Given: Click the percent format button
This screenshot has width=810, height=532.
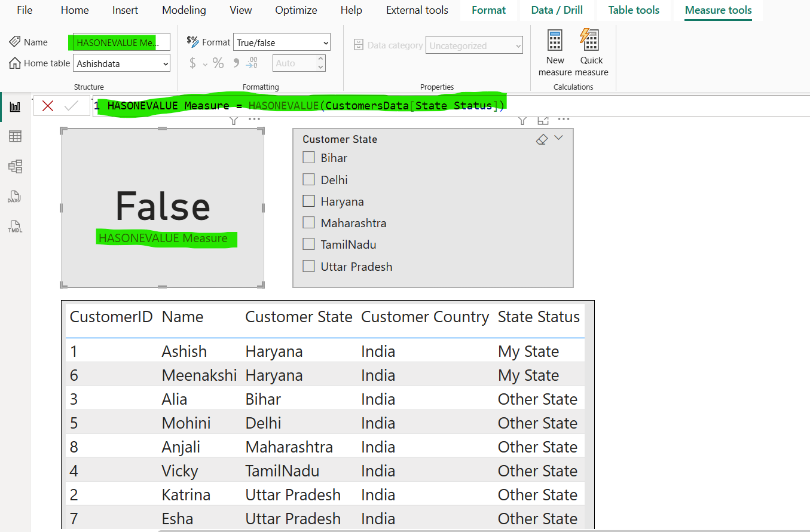Looking at the screenshot, I should tap(218, 63).
